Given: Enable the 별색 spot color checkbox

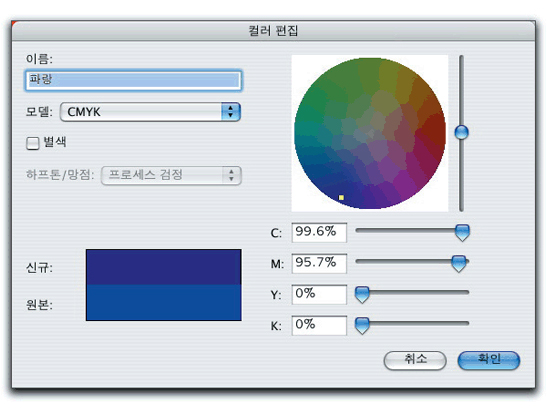Looking at the screenshot, I should pos(33,143).
